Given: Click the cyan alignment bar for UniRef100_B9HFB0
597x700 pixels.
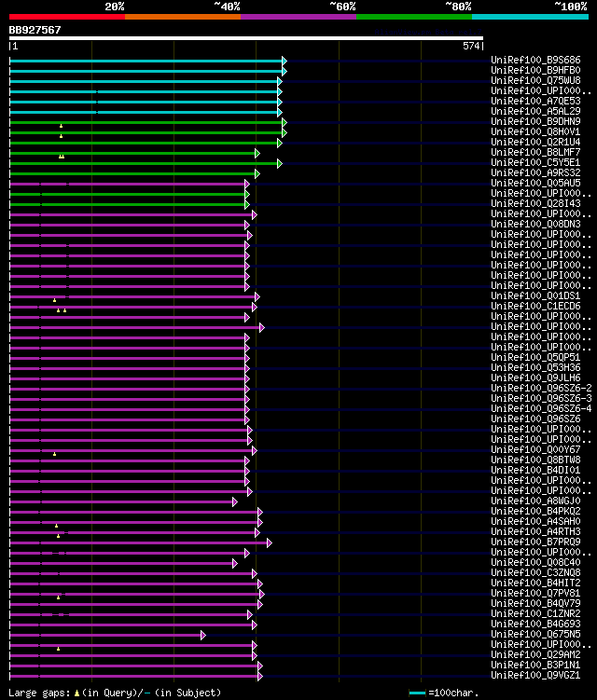Looking at the screenshot, I should click(146, 71).
